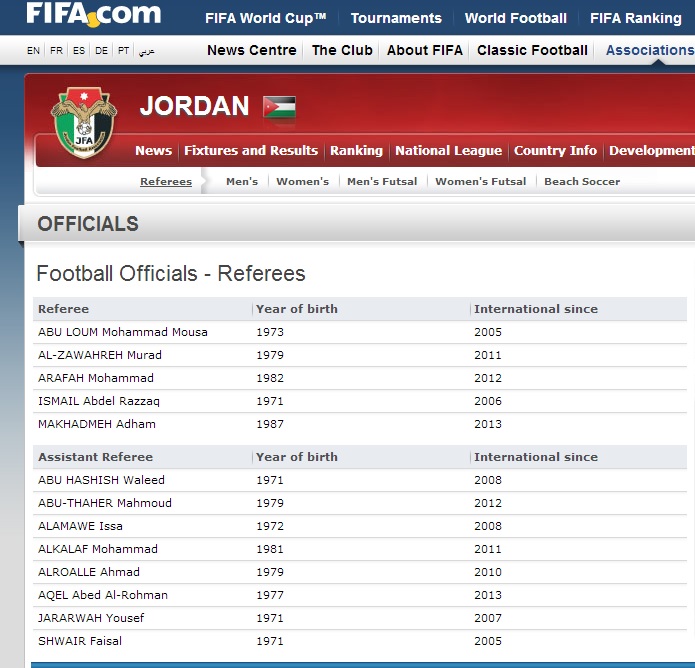Select the Referees sub-tab
This screenshot has height=668, width=695.
coord(166,182)
